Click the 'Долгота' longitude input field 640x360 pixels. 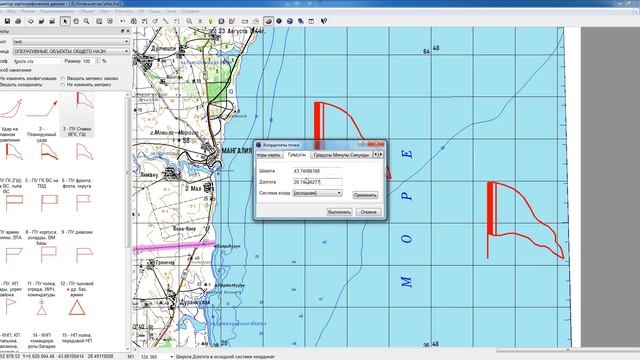pyautogui.click(x=318, y=182)
